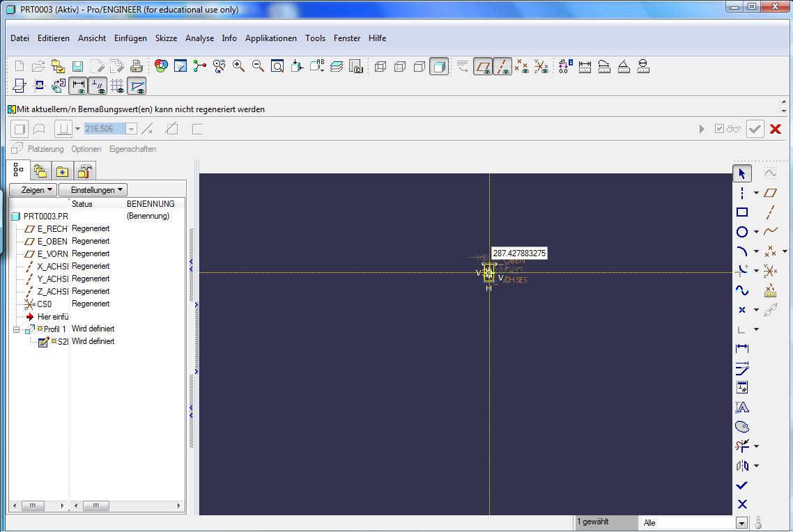Toggle coordinate systems display
Screen dimensions: 793x532
pyautogui.click(x=541, y=66)
